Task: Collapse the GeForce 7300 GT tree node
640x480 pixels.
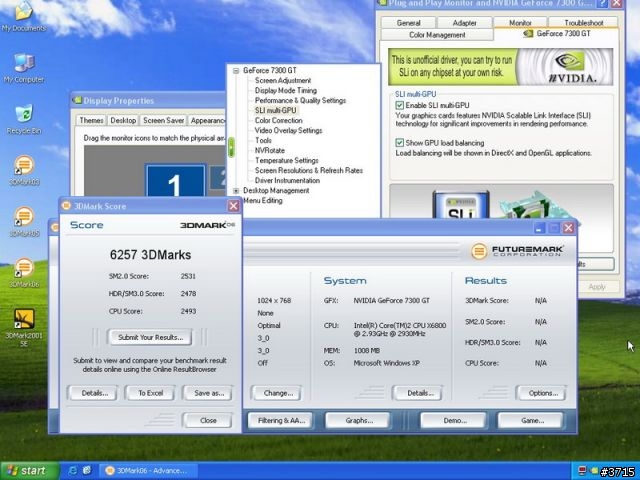Action: (x=236, y=71)
